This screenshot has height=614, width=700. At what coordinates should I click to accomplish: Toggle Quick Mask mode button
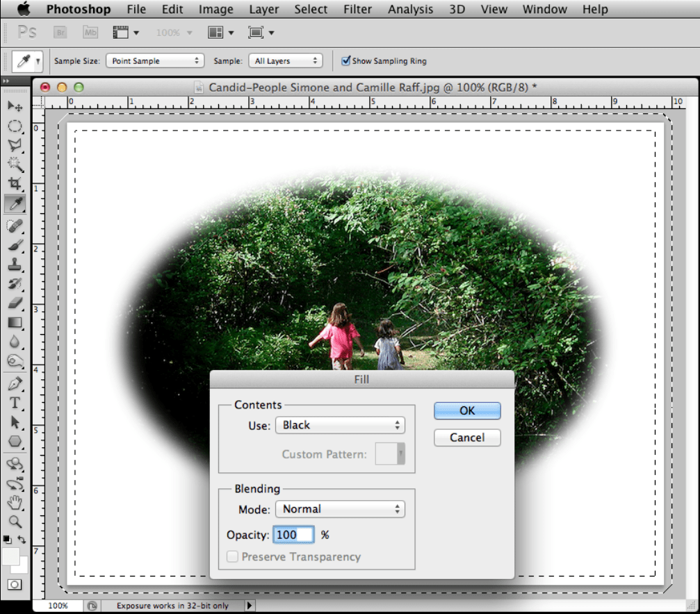click(15, 585)
